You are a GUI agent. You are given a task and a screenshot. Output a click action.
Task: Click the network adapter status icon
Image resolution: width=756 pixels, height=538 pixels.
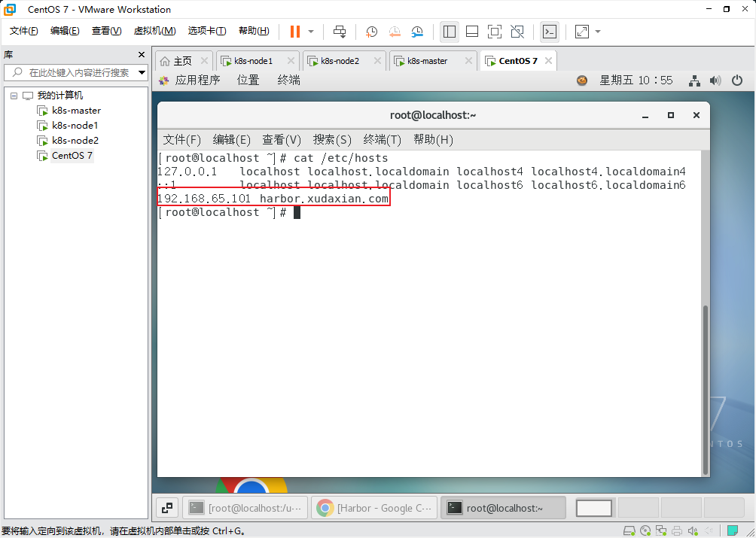tap(661, 530)
